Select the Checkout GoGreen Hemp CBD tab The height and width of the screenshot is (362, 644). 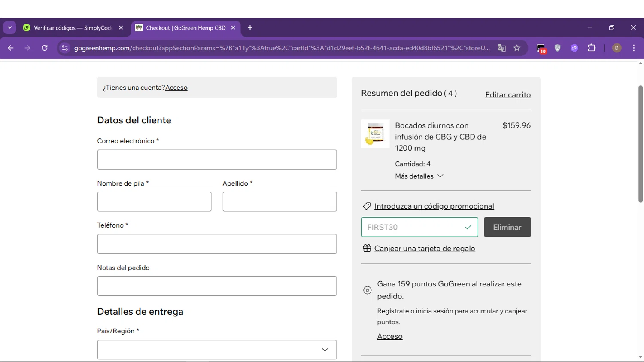[185, 28]
